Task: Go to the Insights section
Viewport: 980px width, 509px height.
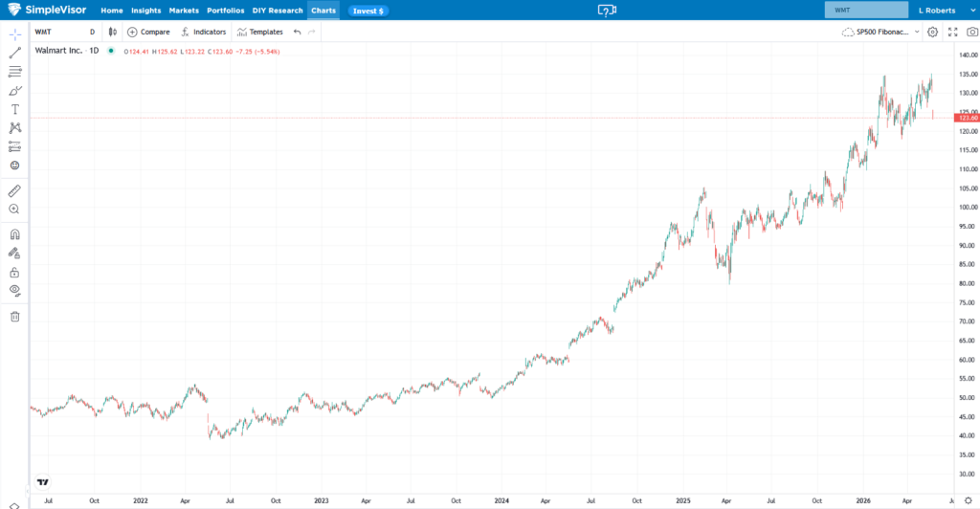Action: [145, 11]
